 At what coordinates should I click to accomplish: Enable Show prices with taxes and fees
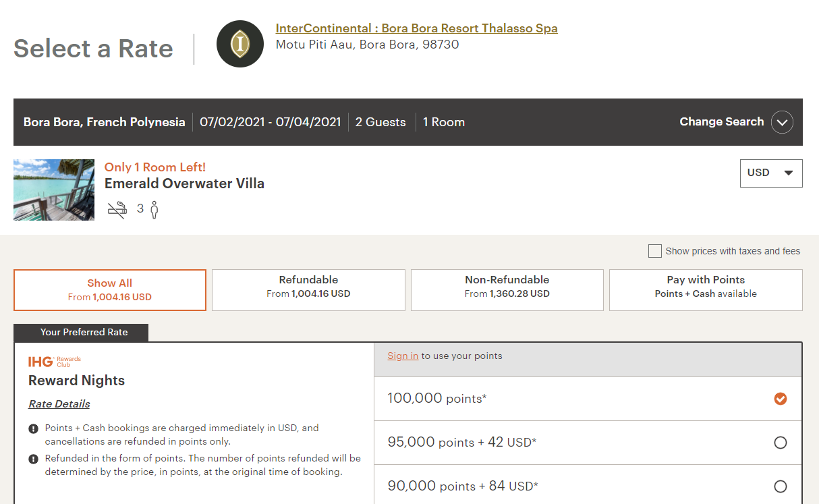[654, 250]
